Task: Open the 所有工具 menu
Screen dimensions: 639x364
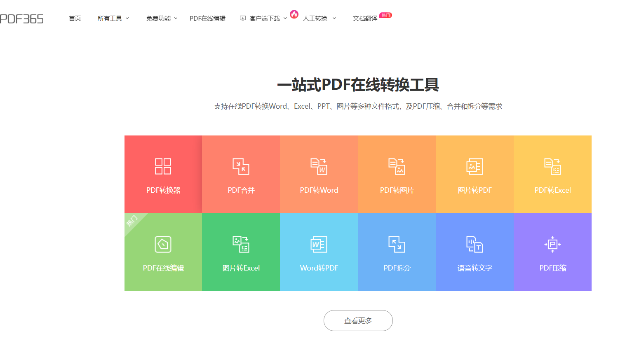Action: (x=110, y=18)
